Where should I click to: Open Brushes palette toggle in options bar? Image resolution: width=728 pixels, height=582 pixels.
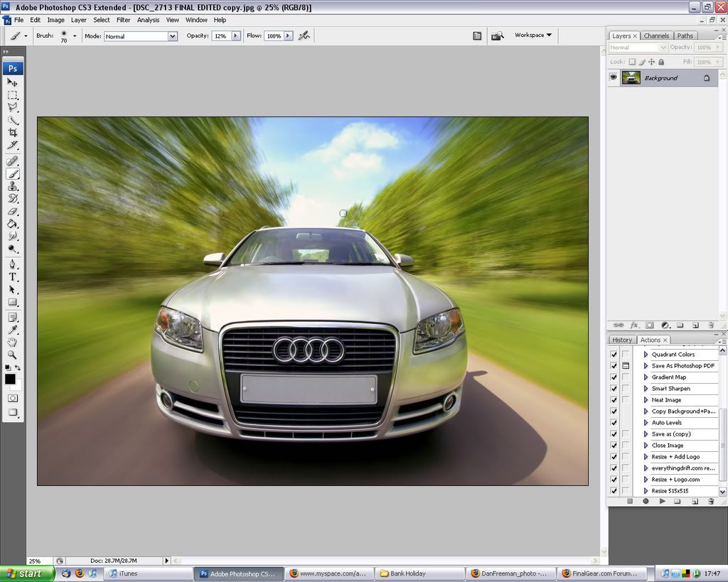477,36
